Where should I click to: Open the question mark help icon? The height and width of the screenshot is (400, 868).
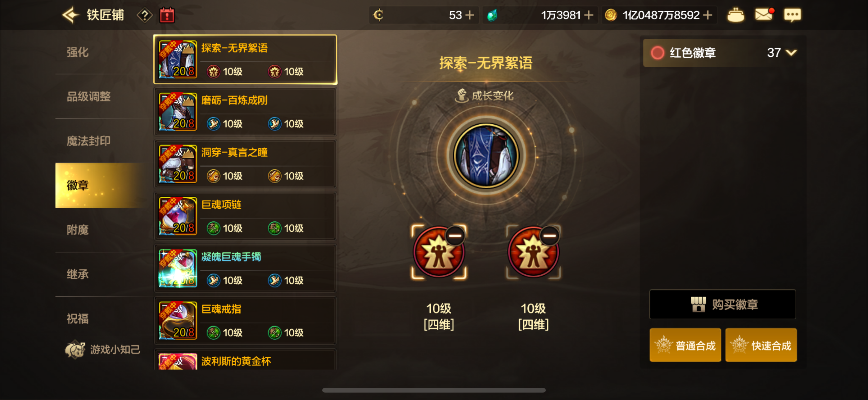coord(145,15)
